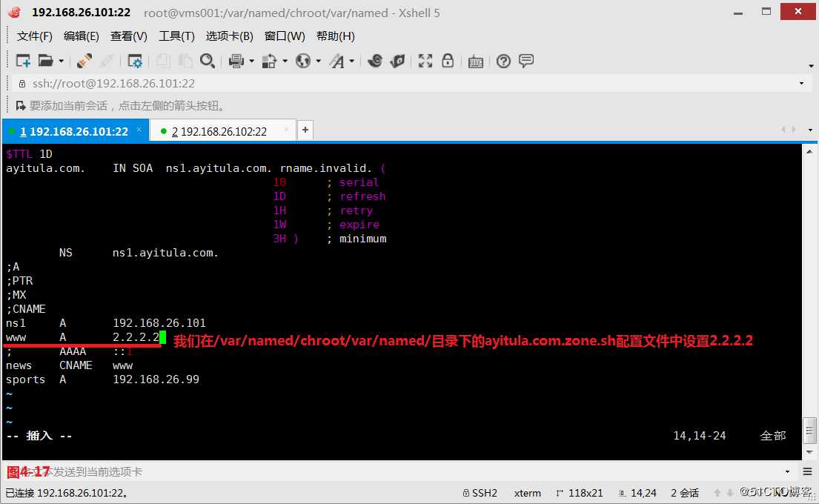Click the terminal scrollbar thumb
819x504 pixels.
(809, 431)
